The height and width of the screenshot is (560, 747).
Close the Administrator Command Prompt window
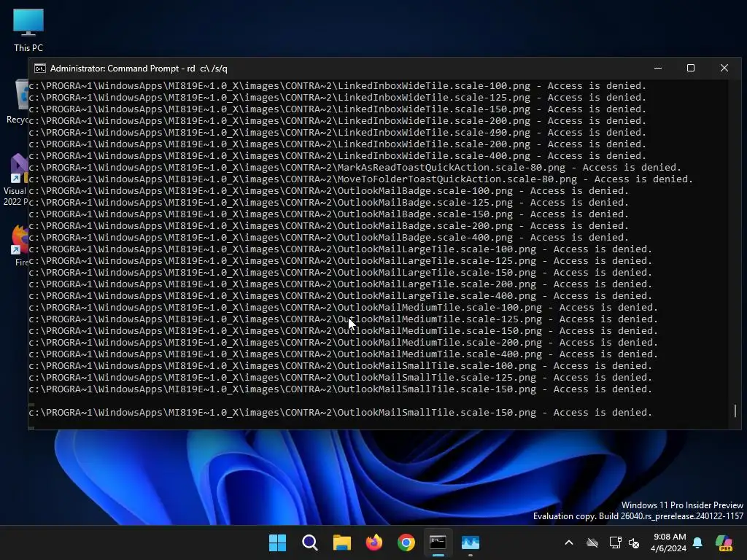point(724,68)
